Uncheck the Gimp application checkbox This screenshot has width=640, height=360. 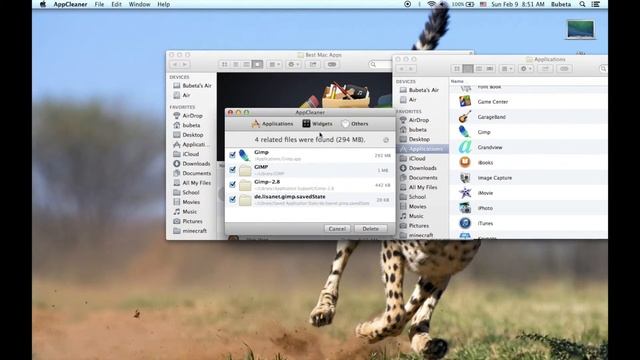pos(232,155)
